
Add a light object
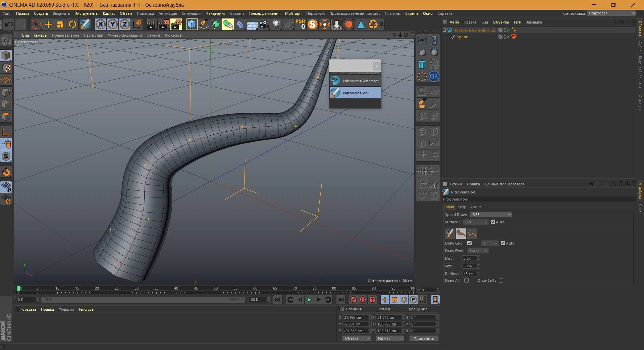pyautogui.click(x=276, y=24)
